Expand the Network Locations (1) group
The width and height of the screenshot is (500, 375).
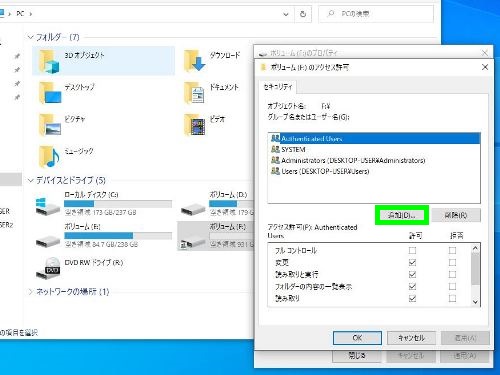tap(31, 292)
